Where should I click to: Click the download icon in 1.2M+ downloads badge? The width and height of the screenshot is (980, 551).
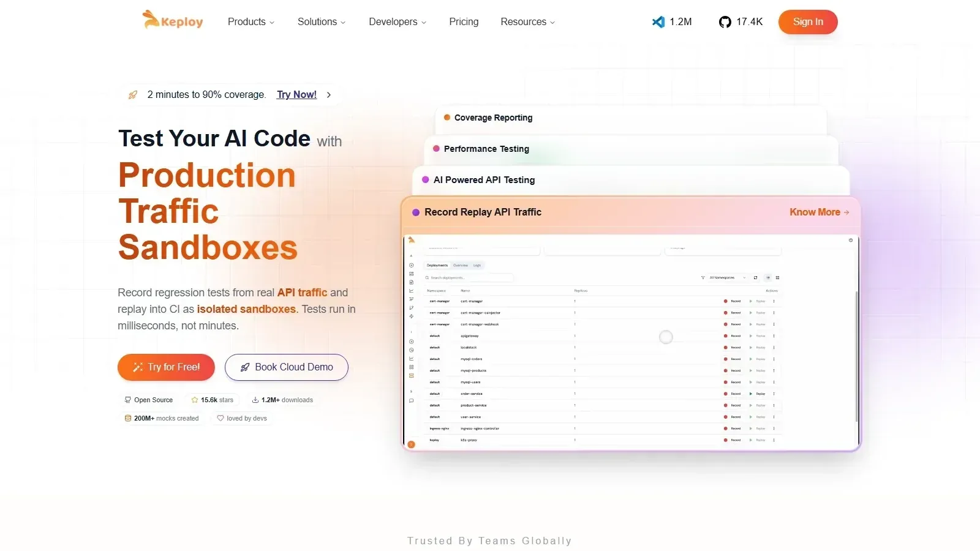click(x=255, y=400)
